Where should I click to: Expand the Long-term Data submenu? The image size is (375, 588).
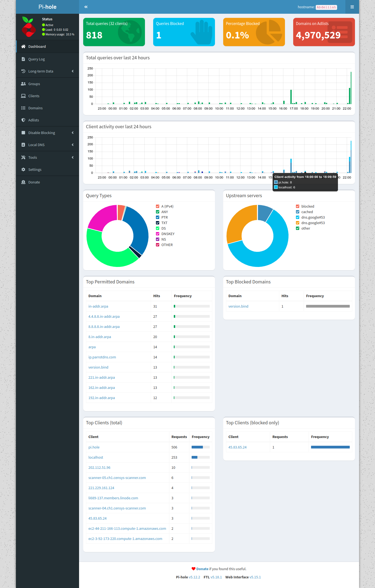[x=72, y=71]
